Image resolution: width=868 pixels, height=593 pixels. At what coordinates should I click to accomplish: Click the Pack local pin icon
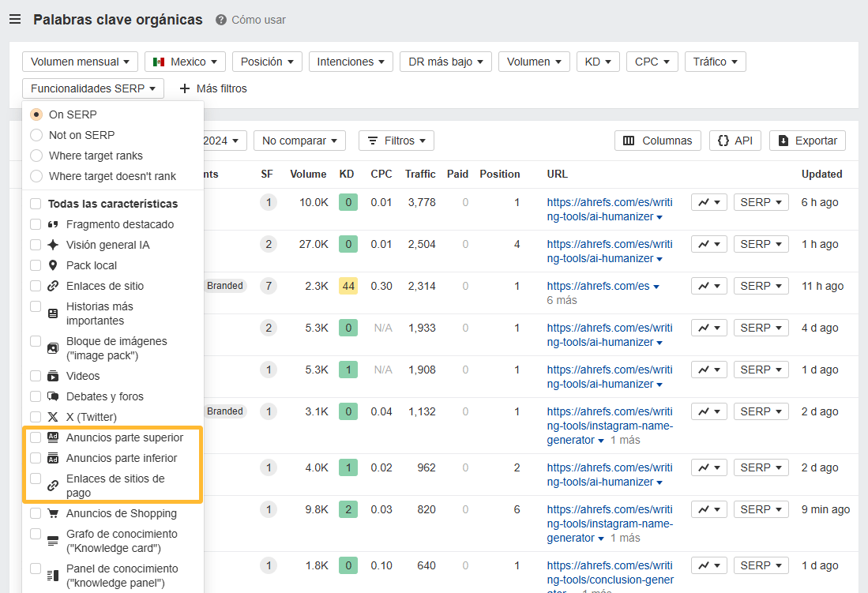click(x=53, y=265)
